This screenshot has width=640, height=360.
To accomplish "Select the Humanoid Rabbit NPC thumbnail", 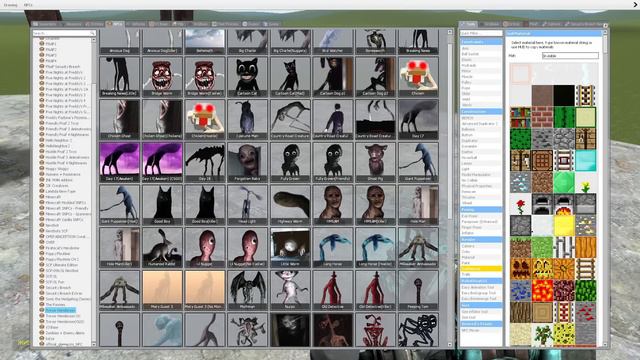I will click(162, 247).
